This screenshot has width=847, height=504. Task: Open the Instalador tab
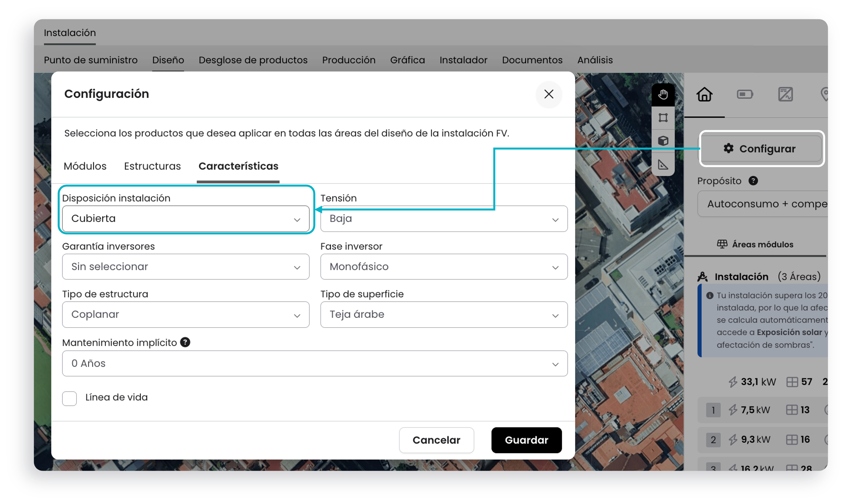click(463, 60)
